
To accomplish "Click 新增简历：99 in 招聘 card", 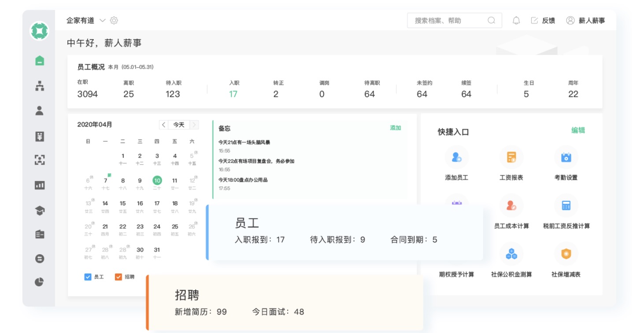I will [x=201, y=312].
